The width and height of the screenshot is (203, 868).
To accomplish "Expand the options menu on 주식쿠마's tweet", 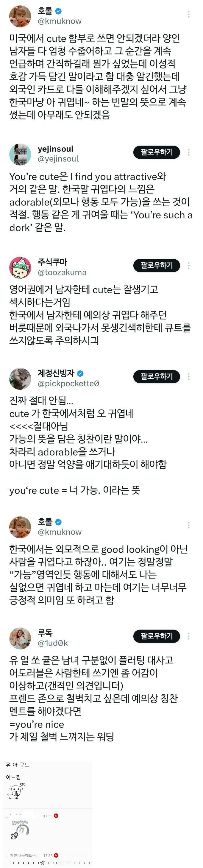I will [189, 266].
